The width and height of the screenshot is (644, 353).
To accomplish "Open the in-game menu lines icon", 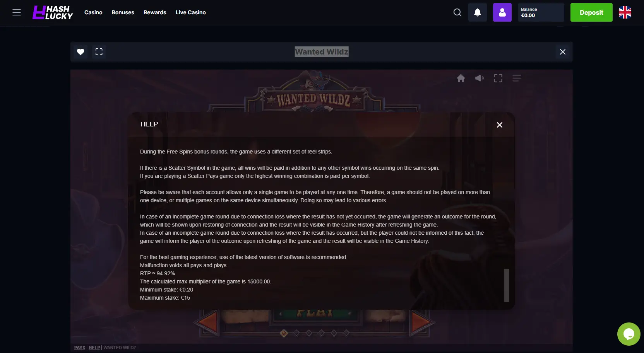I will [517, 78].
